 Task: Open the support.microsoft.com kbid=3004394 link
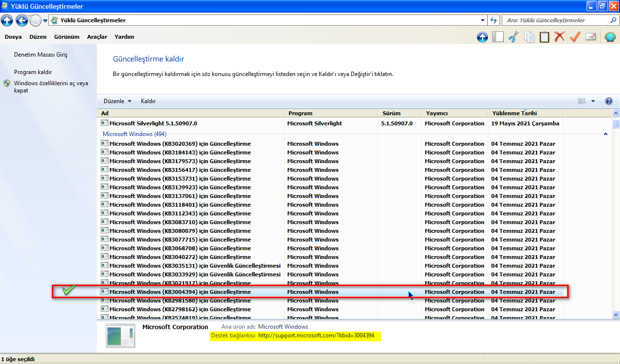[x=316, y=335]
